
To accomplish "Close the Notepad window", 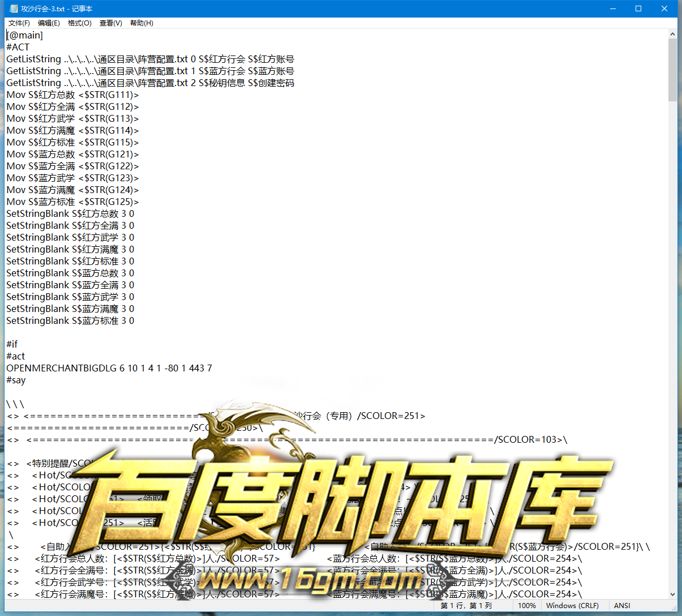I will [664, 8].
